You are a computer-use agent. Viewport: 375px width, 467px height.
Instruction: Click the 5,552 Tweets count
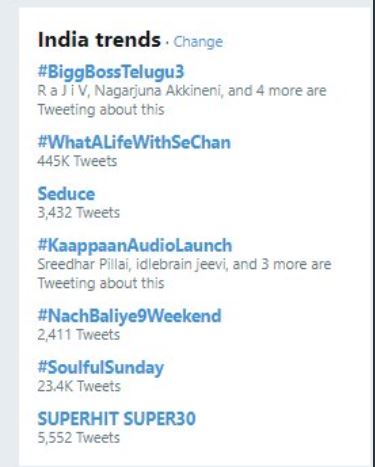click(79, 438)
